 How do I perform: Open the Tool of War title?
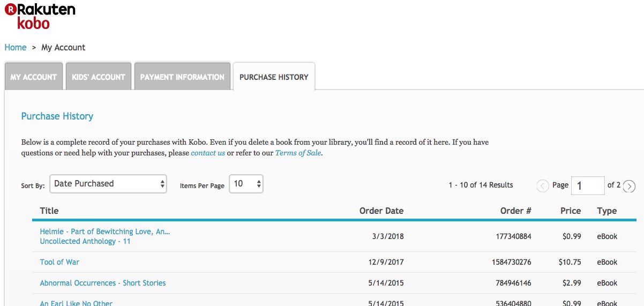(59, 262)
